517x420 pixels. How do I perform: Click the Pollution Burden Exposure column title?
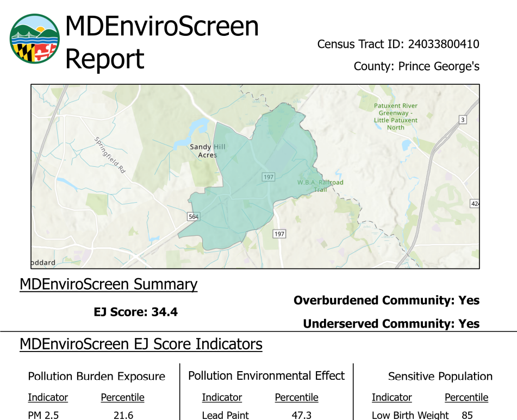[x=96, y=377]
